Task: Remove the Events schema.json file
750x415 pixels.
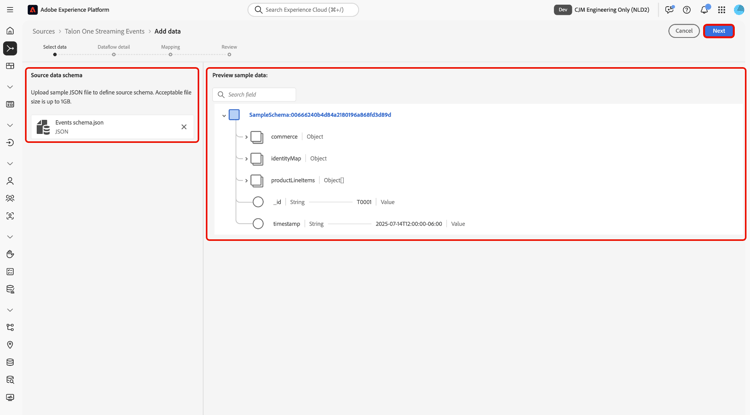Action: (x=184, y=127)
